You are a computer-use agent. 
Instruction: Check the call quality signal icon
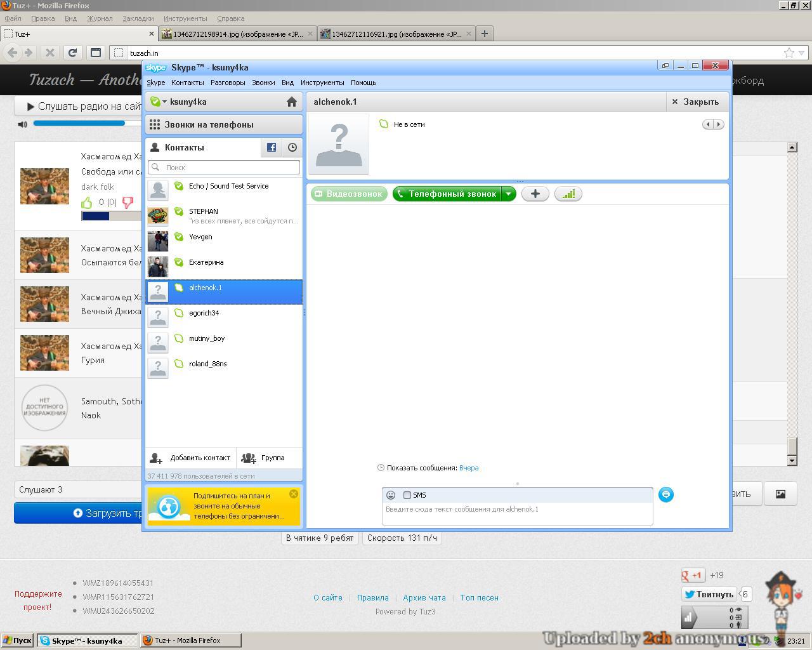click(x=568, y=194)
